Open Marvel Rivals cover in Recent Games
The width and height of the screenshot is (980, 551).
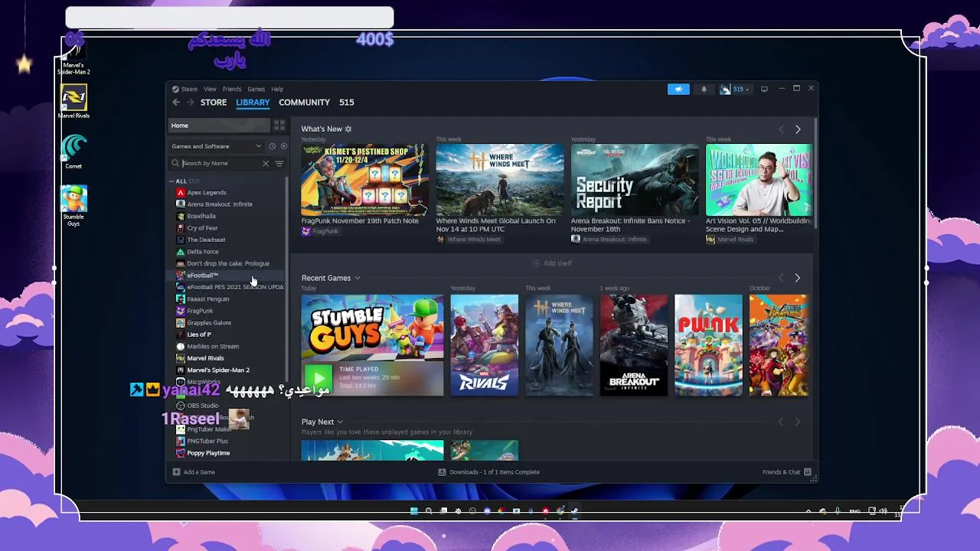click(x=485, y=345)
